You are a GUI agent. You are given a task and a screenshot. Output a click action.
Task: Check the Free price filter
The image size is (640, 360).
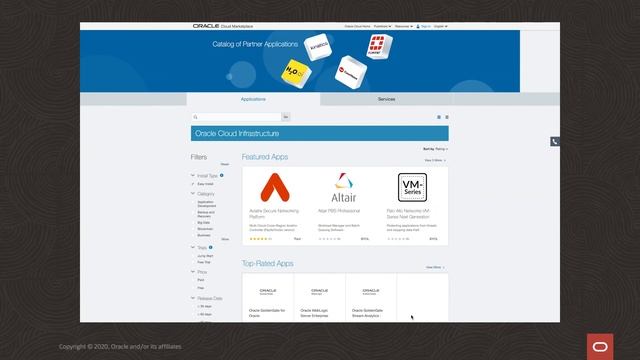(194, 288)
